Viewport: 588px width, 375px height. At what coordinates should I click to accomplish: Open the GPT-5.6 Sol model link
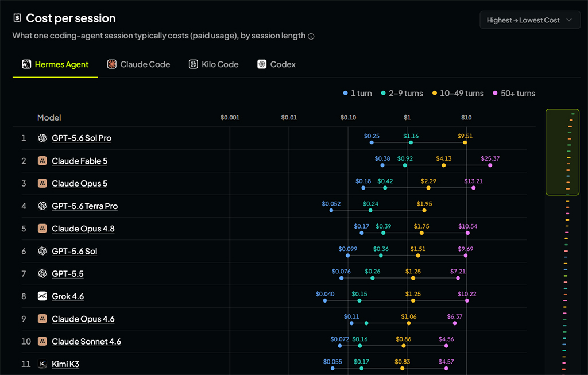[74, 251]
